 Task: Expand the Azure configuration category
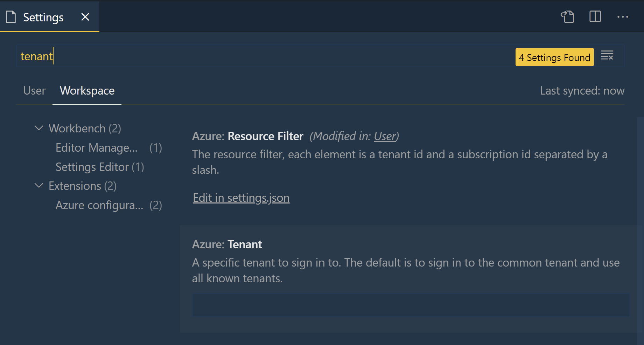point(100,205)
